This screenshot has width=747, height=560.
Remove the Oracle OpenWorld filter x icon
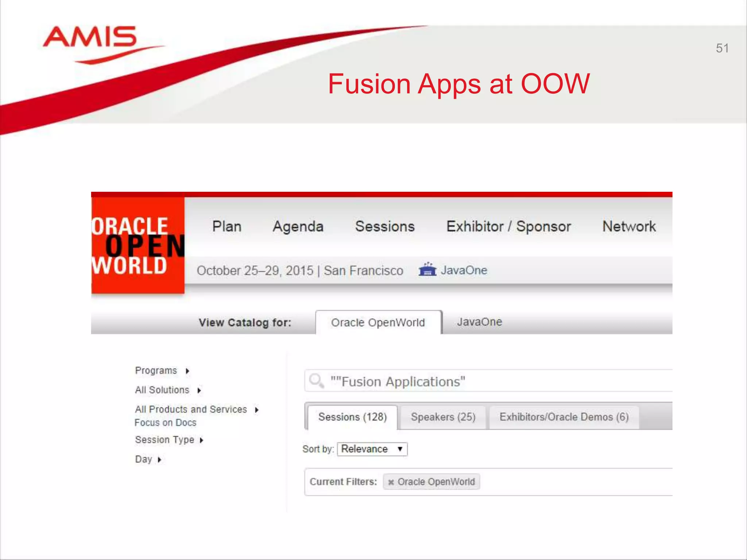pos(391,482)
